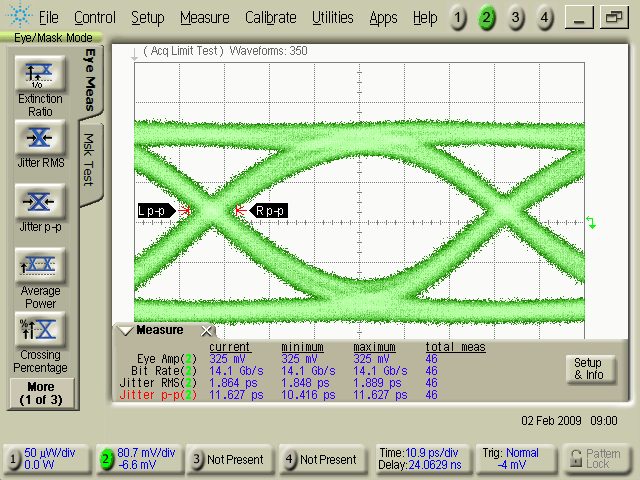This screenshot has height=480, width=640.
Task: Click the Setup & Info button
Action: [x=587, y=369]
